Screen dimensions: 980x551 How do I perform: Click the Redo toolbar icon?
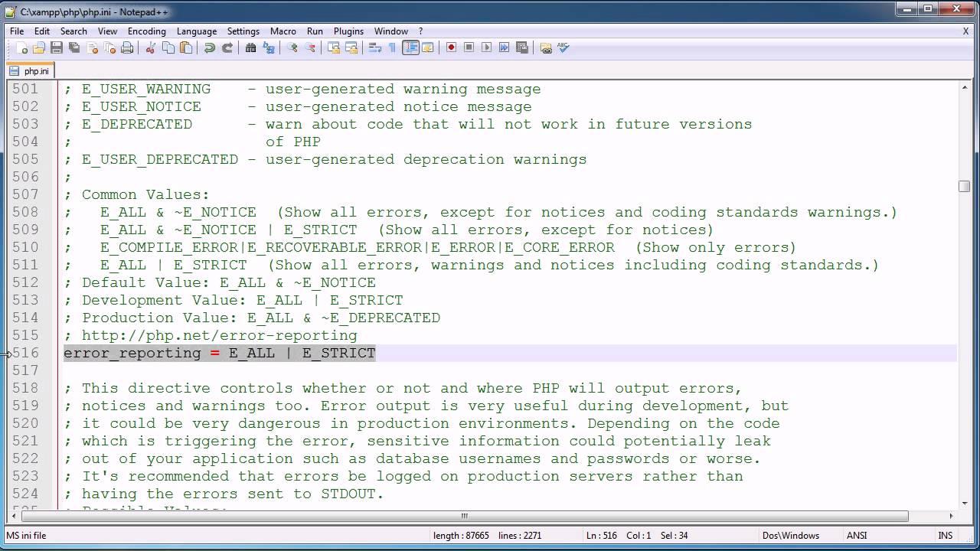pos(227,47)
